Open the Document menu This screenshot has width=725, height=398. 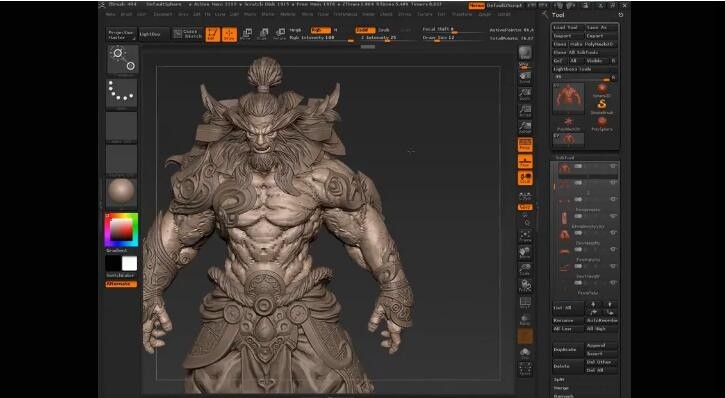(163, 14)
